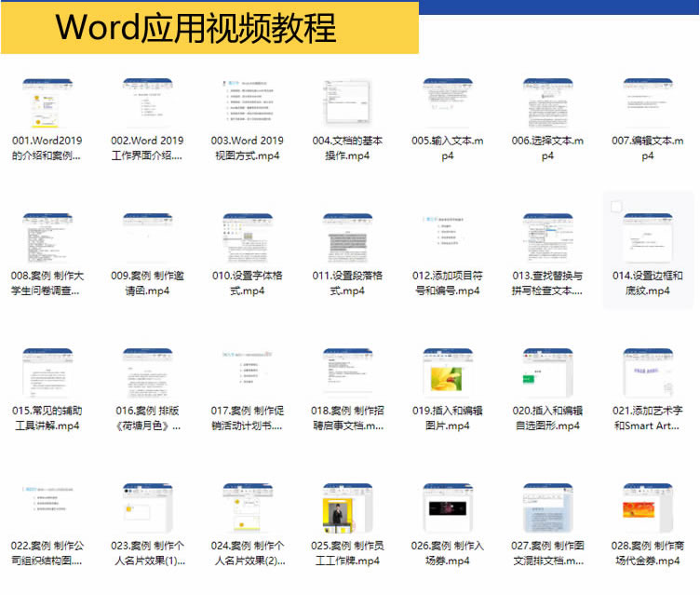Click the file name 028.案例 制作商场代金券.mp4

coord(647,552)
